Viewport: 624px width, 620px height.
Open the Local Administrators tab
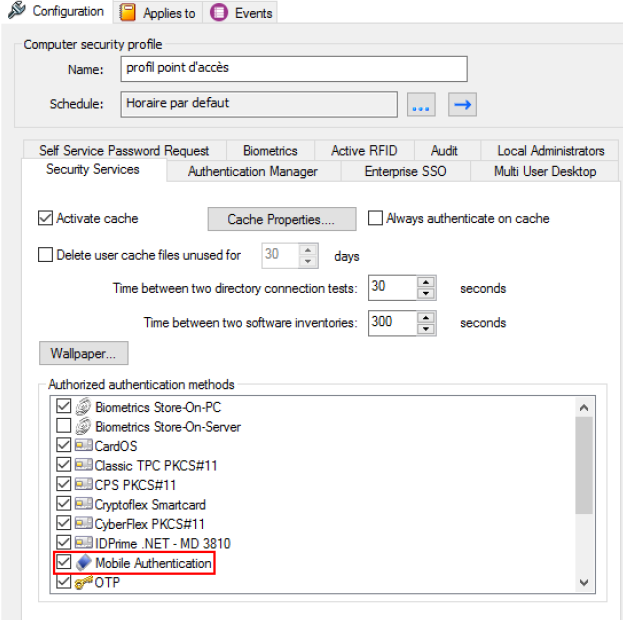tap(550, 150)
